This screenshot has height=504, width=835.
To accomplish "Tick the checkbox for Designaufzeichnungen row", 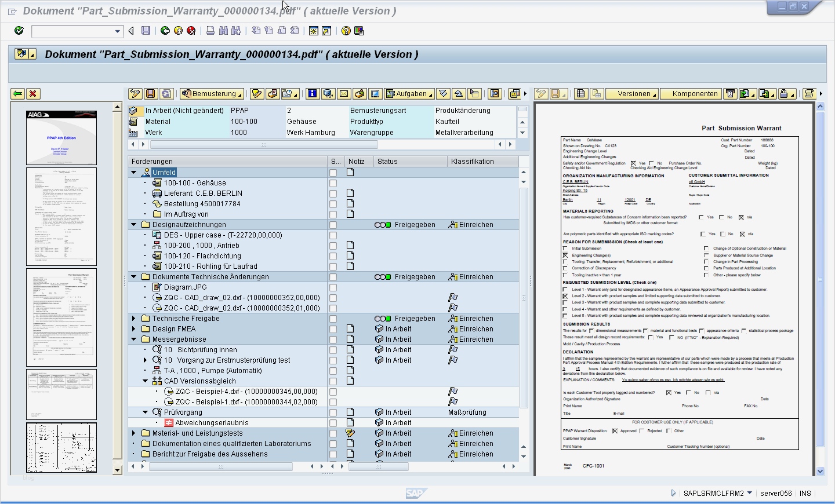I will (x=333, y=225).
